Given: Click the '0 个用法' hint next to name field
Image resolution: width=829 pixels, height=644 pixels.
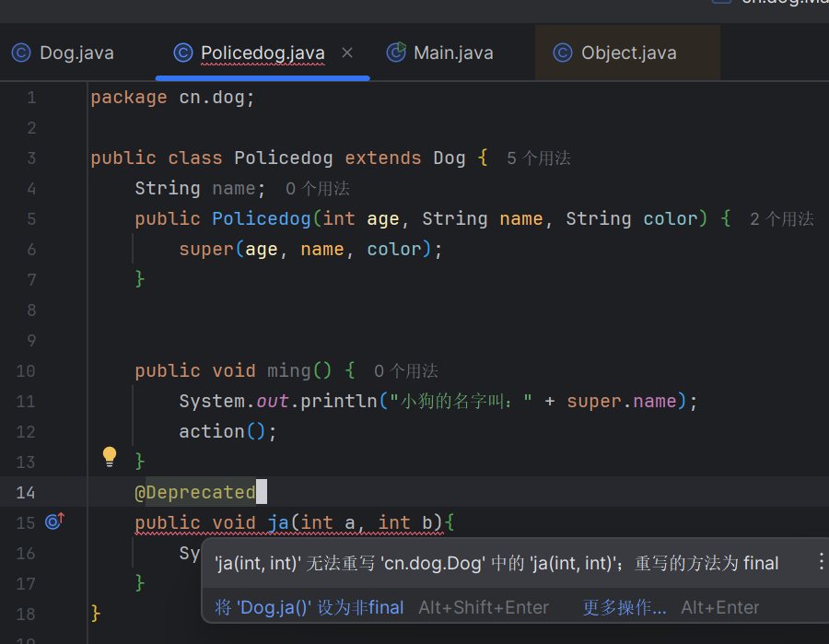Looking at the screenshot, I should (x=317, y=189).
